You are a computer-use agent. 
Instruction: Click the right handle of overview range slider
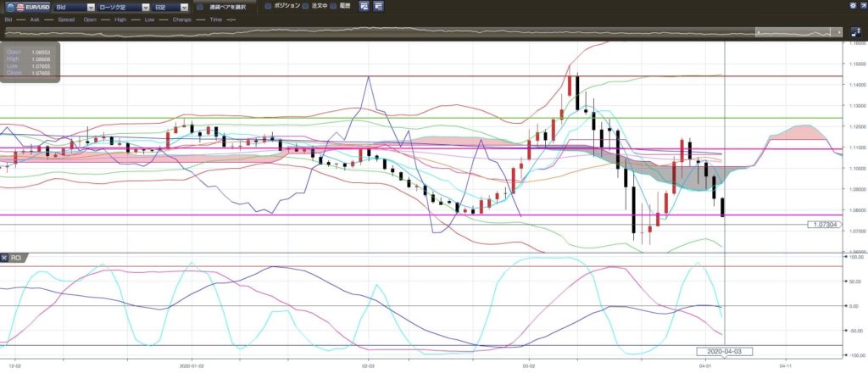tap(840, 33)
